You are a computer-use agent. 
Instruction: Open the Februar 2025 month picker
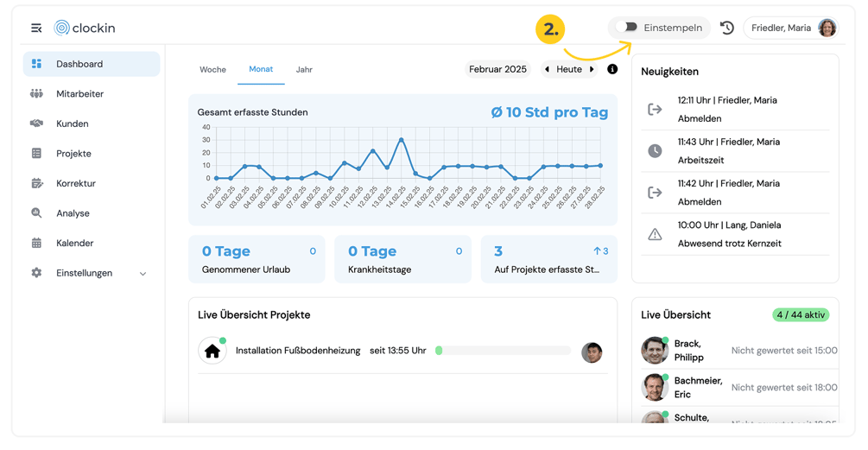click(x=497, y=69)
